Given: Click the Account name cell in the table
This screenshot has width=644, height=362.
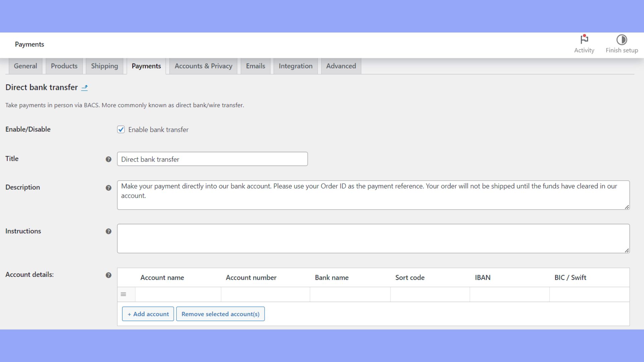Looking at the screenshot, I should [x=178, y=294].
